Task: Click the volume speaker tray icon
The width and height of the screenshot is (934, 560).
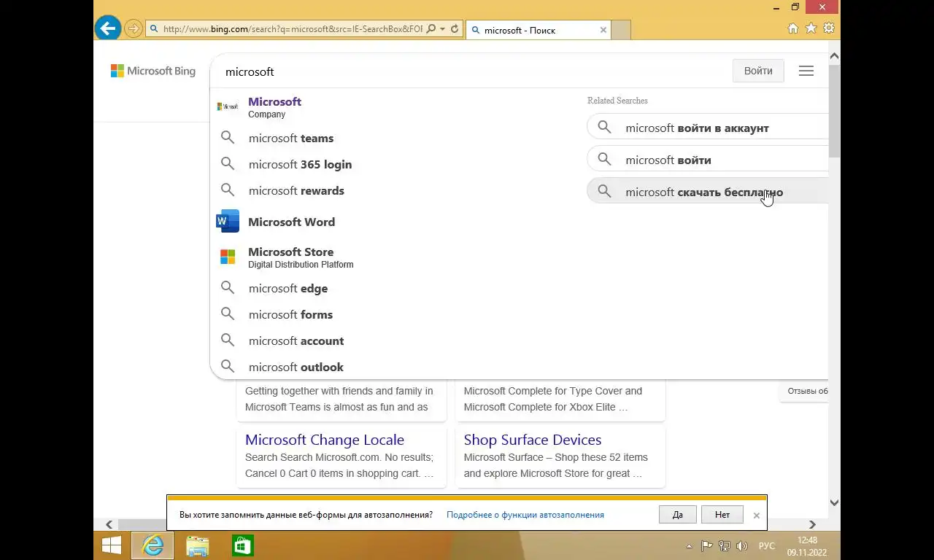Action: pyautogui.click(x=742, y=545)
